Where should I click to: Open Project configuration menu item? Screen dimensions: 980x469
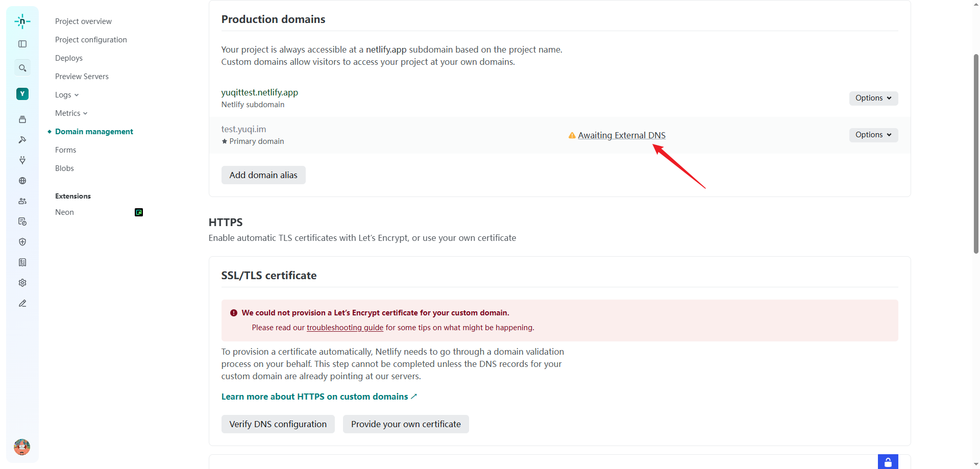coord(91,40)
